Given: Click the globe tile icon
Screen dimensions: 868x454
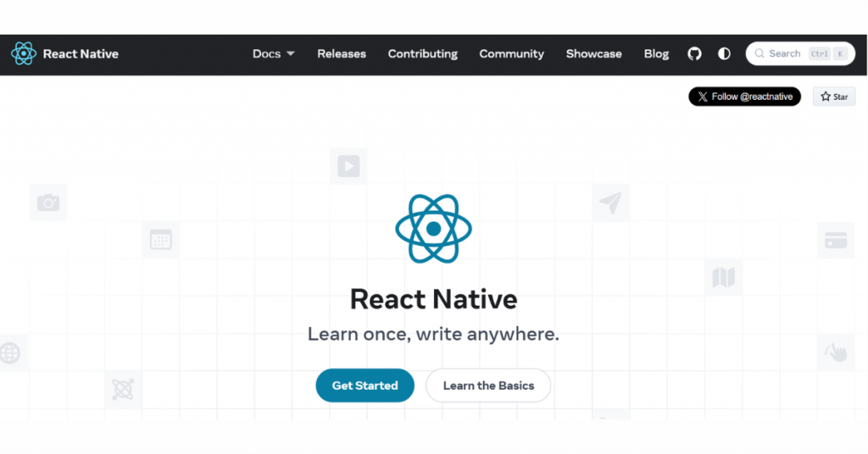Looking at the screenshot, I should (10, 352).
